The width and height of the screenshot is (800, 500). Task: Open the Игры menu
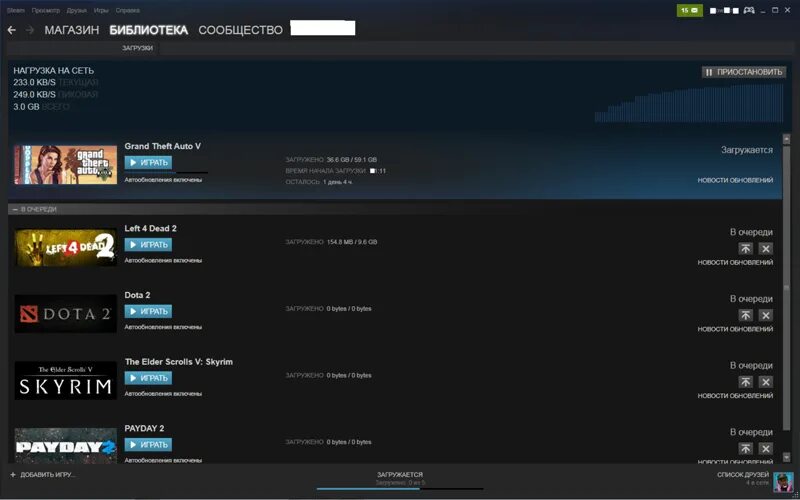(101, 10)
